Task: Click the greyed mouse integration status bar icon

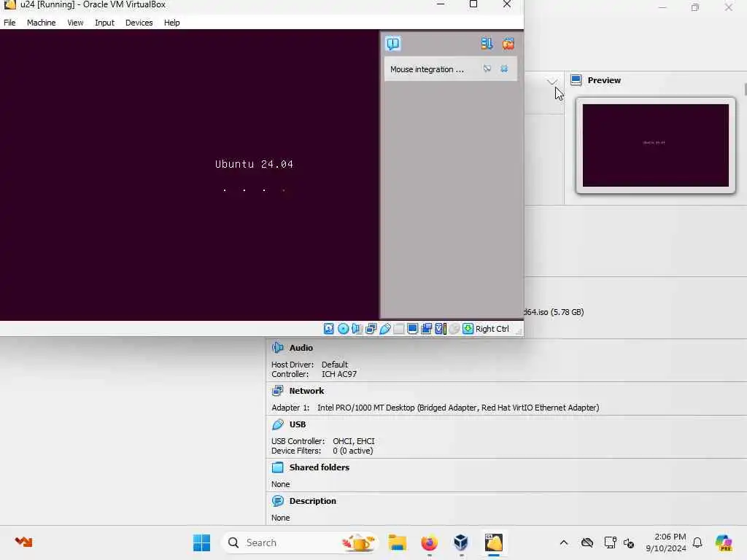Action: [x=454, y=329]
